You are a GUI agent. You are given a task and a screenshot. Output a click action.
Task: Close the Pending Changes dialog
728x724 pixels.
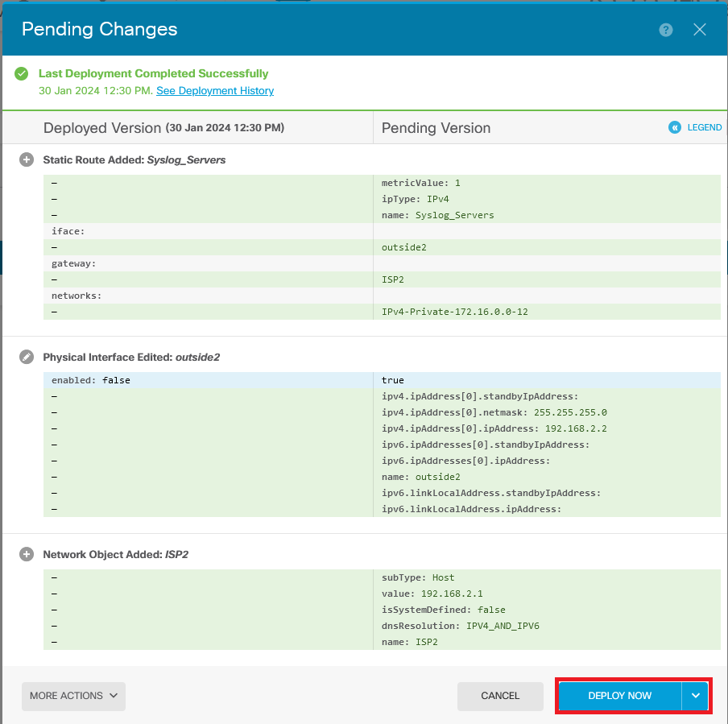[699, 30]
